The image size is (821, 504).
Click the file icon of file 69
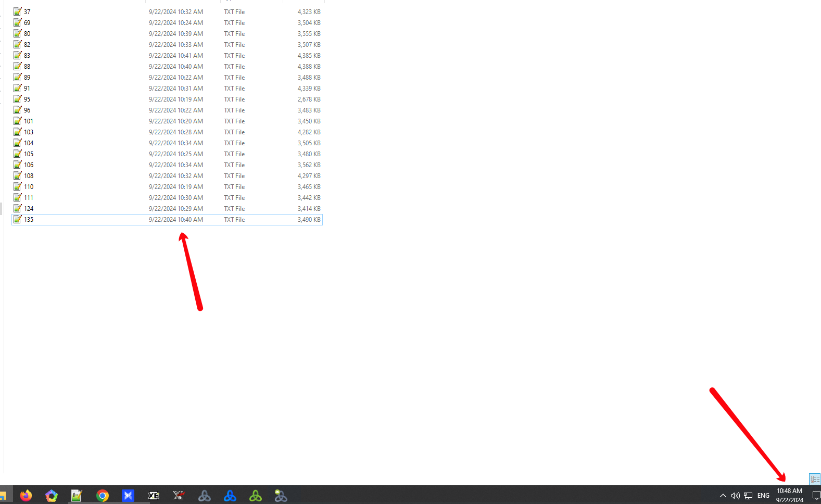(x=18, y=22)
